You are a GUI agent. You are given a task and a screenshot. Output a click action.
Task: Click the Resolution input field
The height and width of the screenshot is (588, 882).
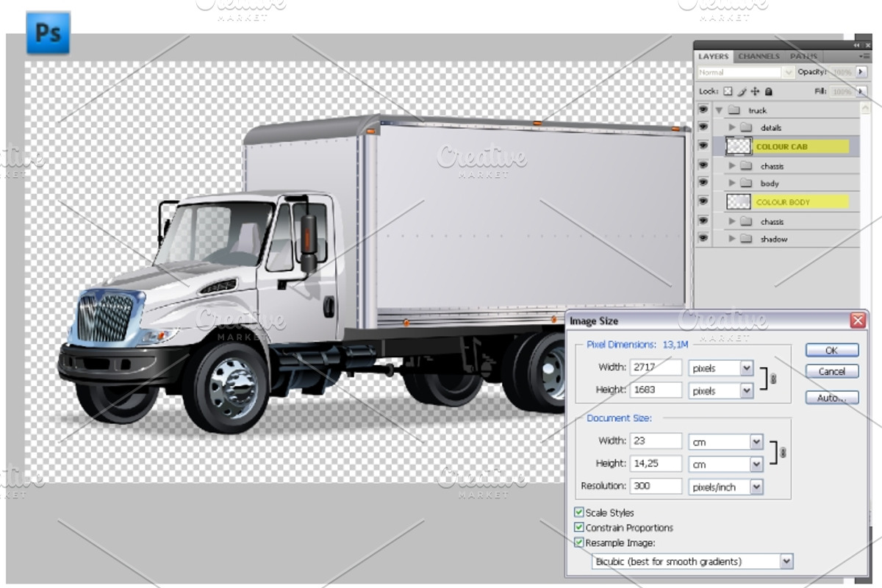pos(656,486)
